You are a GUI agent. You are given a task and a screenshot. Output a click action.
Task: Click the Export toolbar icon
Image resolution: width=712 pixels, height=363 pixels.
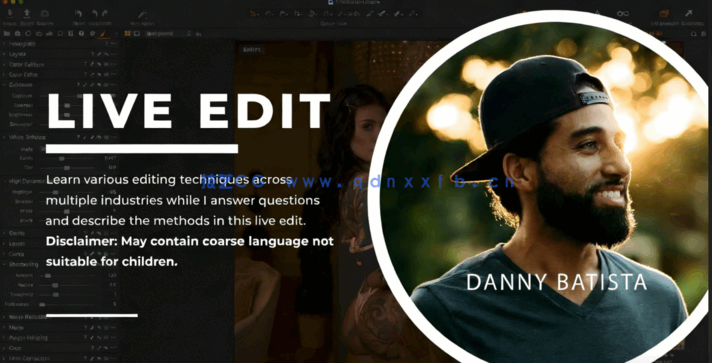coord(27,14)
